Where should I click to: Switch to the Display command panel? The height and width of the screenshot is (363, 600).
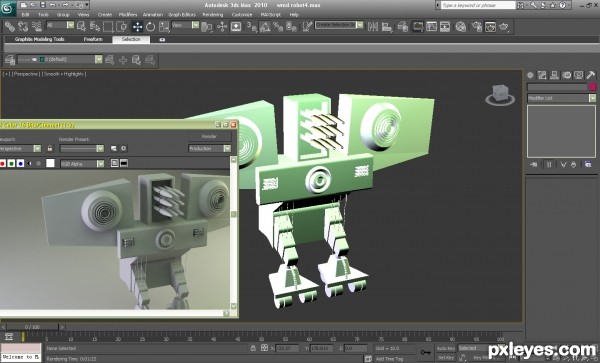[x=579, y=75]
